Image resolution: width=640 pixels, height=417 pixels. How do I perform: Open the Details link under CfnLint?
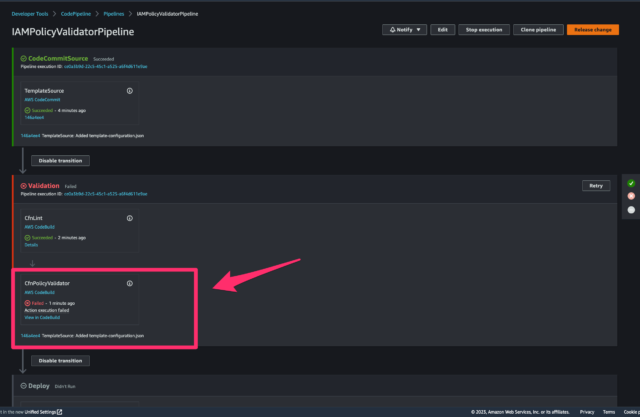[x=31, y=245]
